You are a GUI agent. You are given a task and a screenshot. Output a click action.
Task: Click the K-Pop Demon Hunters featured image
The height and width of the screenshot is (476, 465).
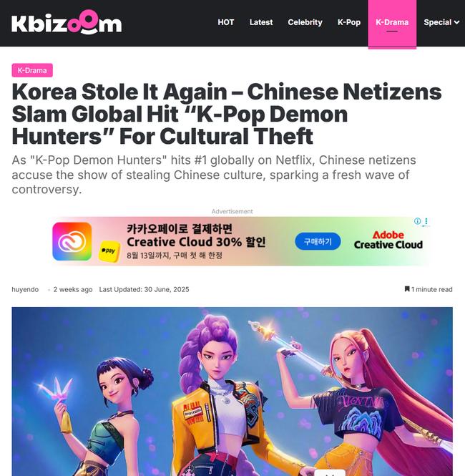[x=232, y=392]
